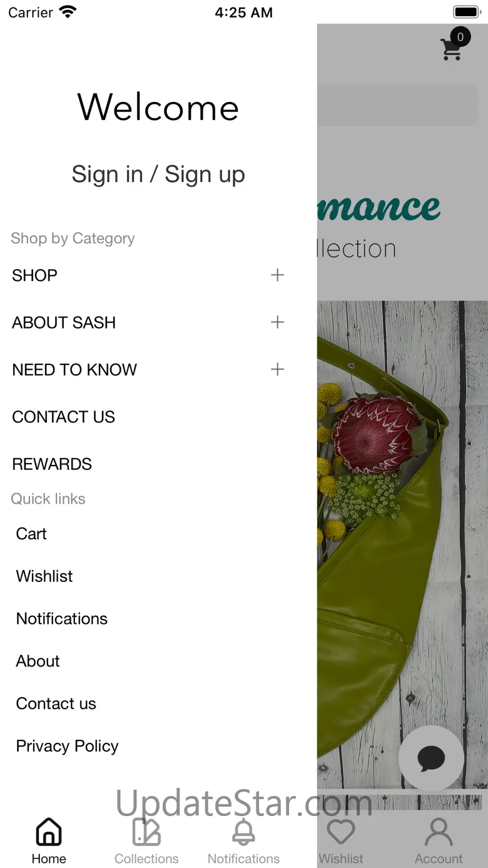Screen dimensions: 488x868
Task: Expand the NEED TO KNOW plus
Action: [x=277, y=369]
